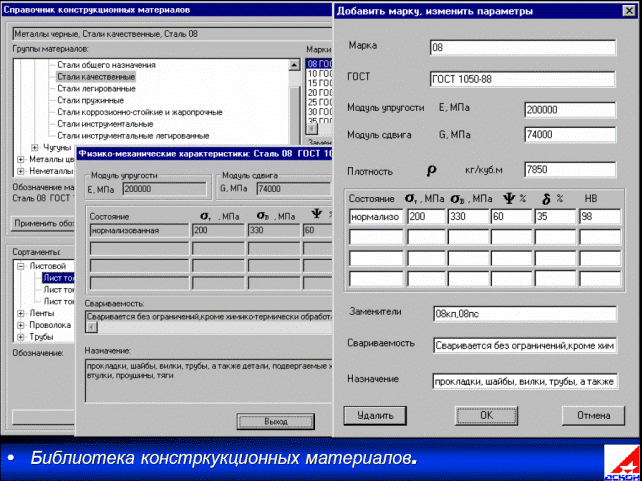Click the second empty Состояние row cell in dialog
Screen dimensions: 642x481
tap(376, 237)
